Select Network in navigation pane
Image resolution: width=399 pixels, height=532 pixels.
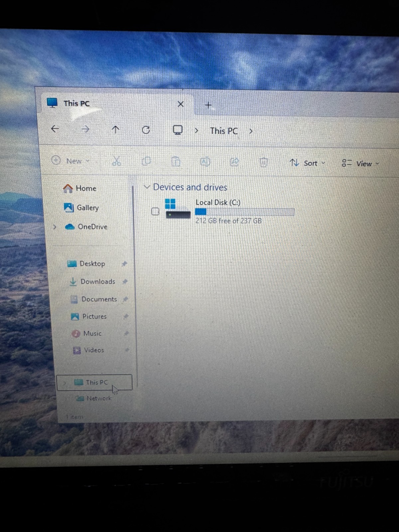pos(94,398)
